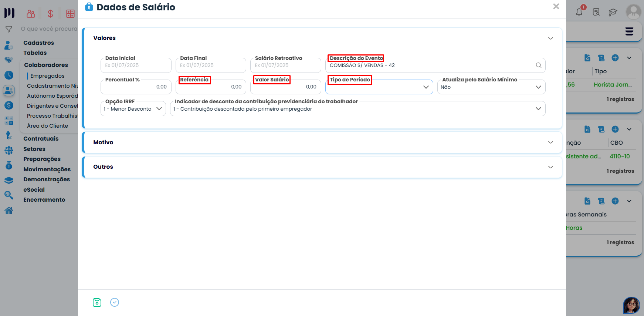Click scroll history icon on Horas Semanais card

coord(601,201)
